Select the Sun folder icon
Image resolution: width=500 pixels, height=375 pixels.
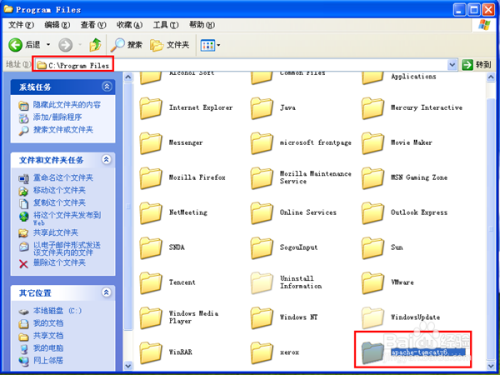pyautogui.click(x=373, y=248)
